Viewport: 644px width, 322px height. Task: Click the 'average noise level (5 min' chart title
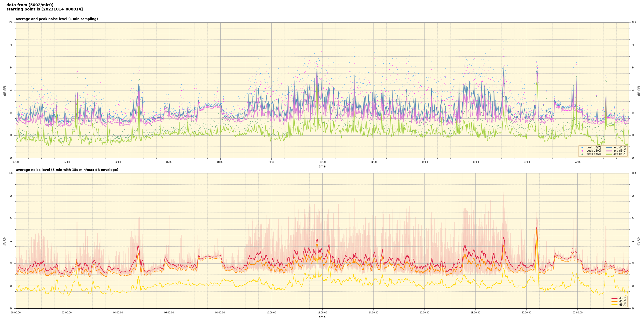click(67, 170)
